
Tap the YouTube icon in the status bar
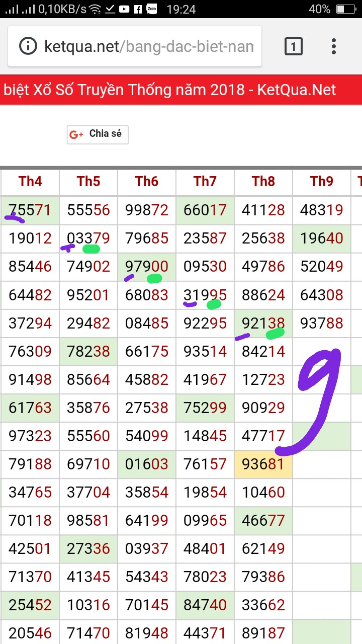(124, 9)
